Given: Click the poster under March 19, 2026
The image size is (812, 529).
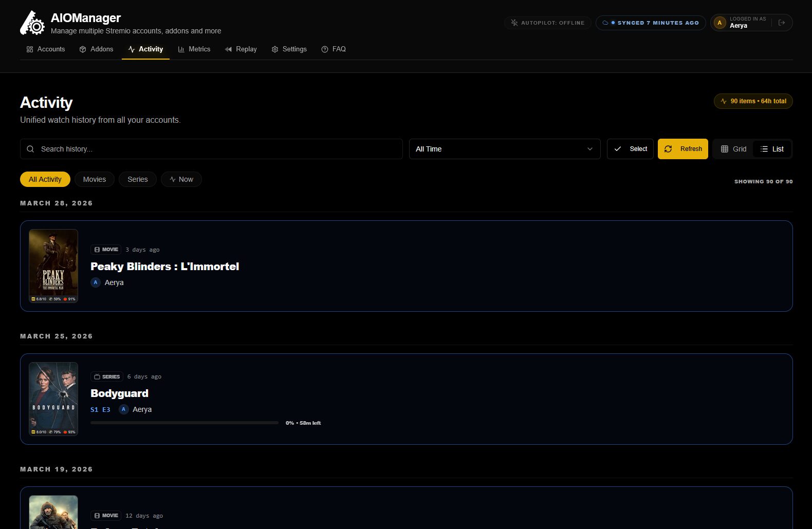Looking at the screenshot, I should 53,512.
